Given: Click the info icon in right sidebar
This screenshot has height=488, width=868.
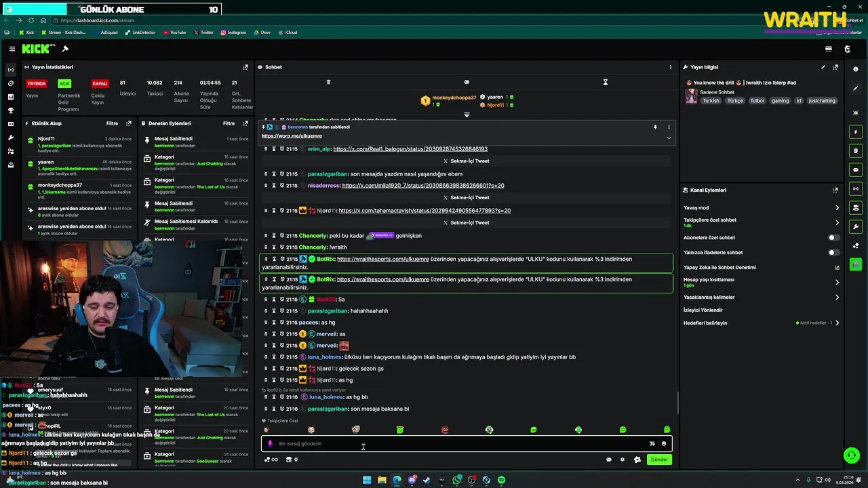Looking at the screenshot, I should (x=856, y=69).
